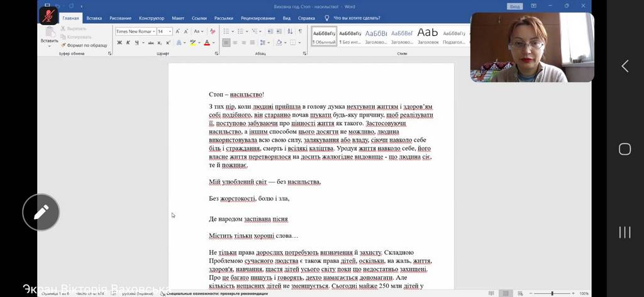Open the Вставить paste options arrow

click(50, 46)
